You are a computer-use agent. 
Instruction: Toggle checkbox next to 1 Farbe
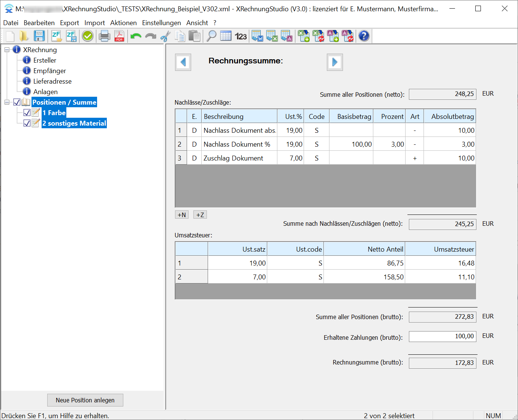click(27, 112)
